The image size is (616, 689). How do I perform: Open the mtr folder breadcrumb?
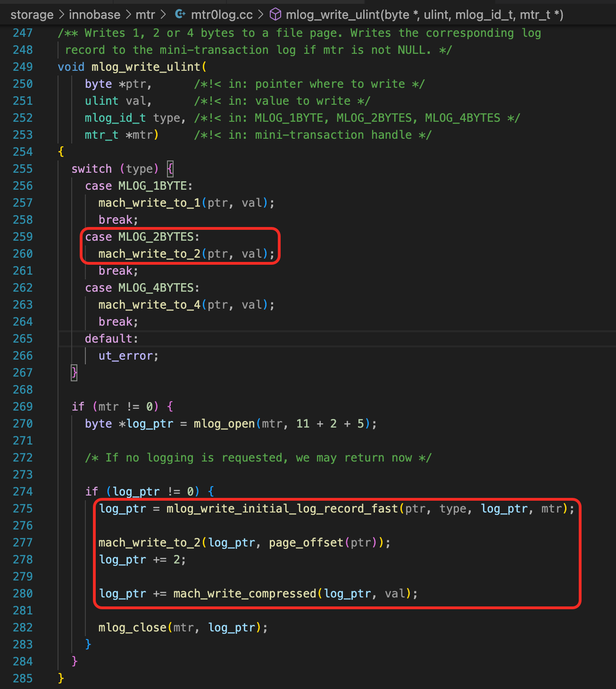click(145, 15)
